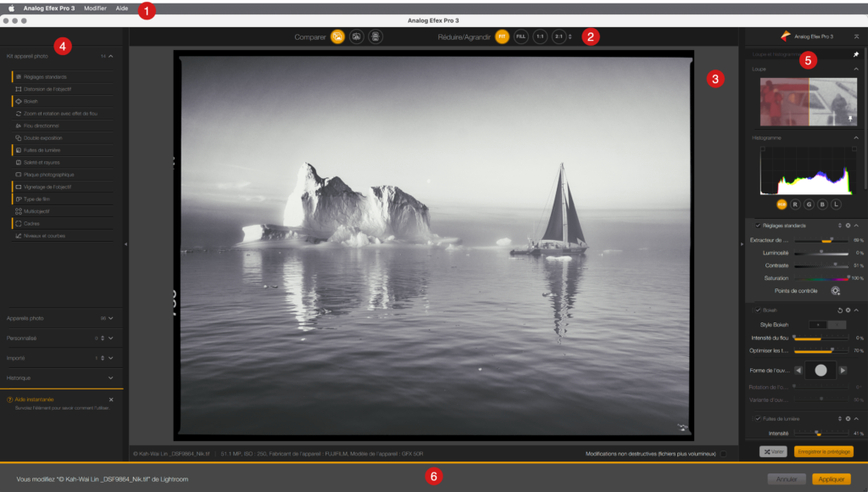Select Zoom et rotation avec effet de flou
The width and height of the screenshot is (868, 492).
click(63, 114)
